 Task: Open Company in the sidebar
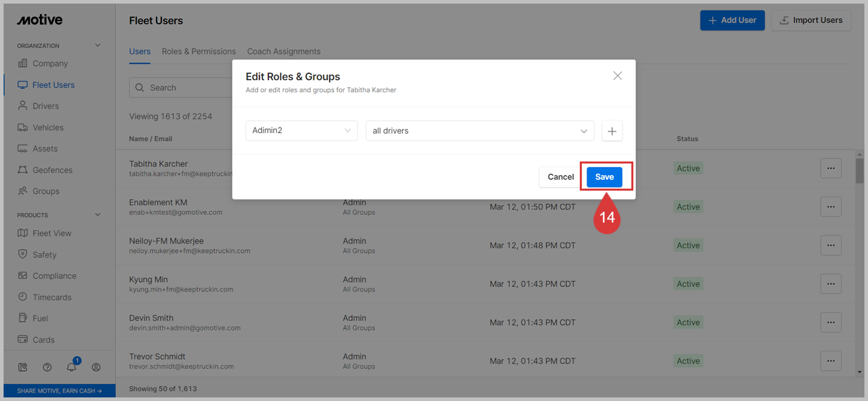coord(50,64)
